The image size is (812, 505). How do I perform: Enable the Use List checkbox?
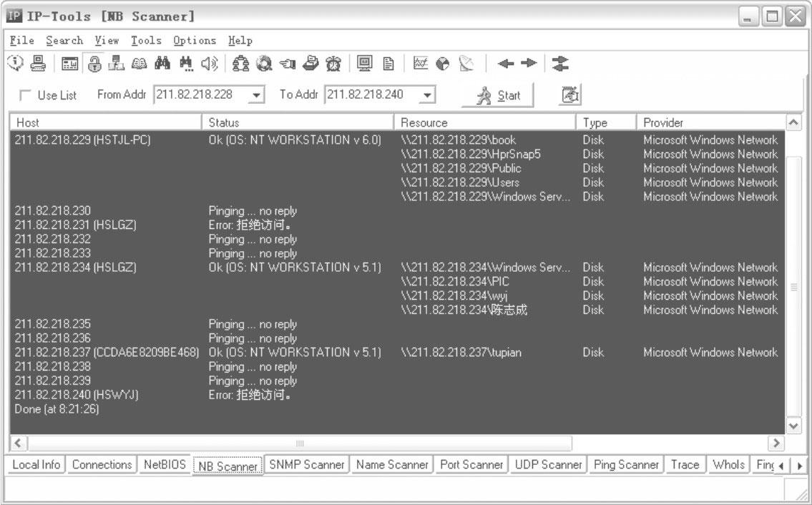[25, 94]
